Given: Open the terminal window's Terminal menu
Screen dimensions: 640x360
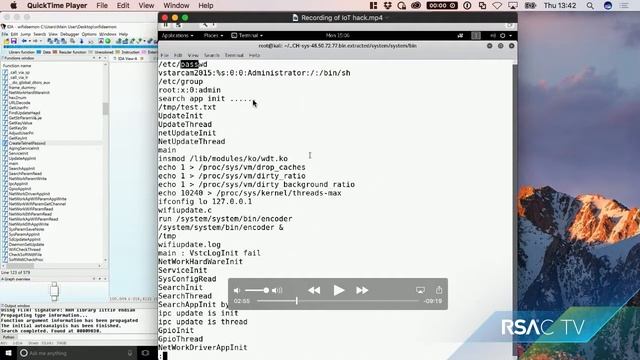Looking at the screenshot, I should [234, 55].
